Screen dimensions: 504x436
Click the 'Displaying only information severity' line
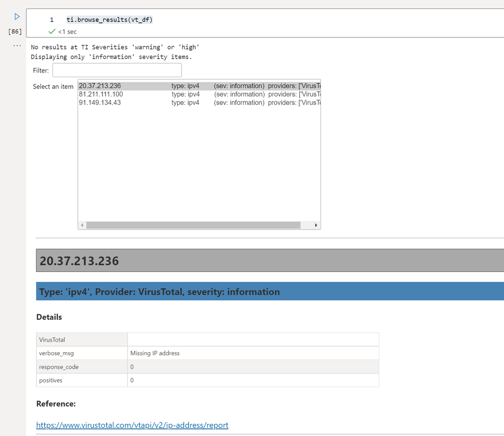111,57
